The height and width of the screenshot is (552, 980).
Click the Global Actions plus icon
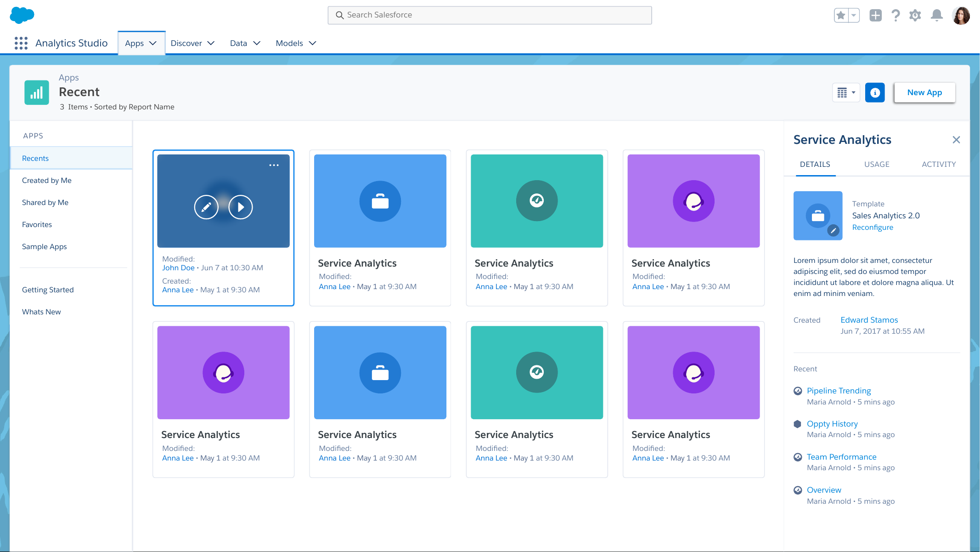(875, 15)
